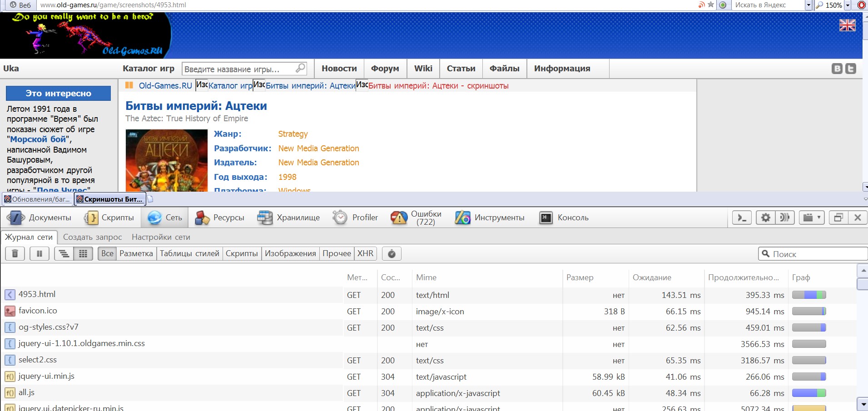Open the Twitter social icon

(x=851, y=69)
